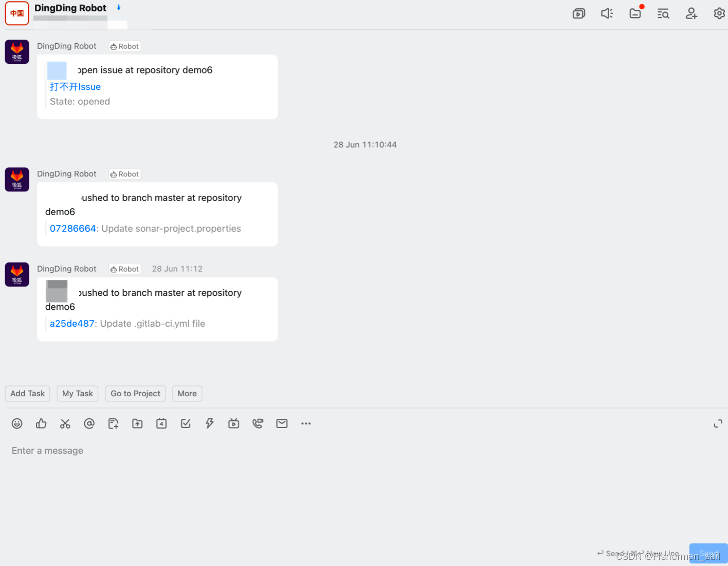Screen dimensions: 728x566
Task: Open My Task
Action: (x=78, y=394)
